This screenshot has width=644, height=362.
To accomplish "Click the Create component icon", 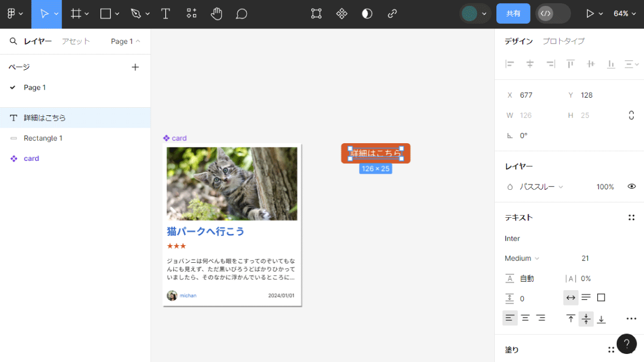I will pos(342,14).
